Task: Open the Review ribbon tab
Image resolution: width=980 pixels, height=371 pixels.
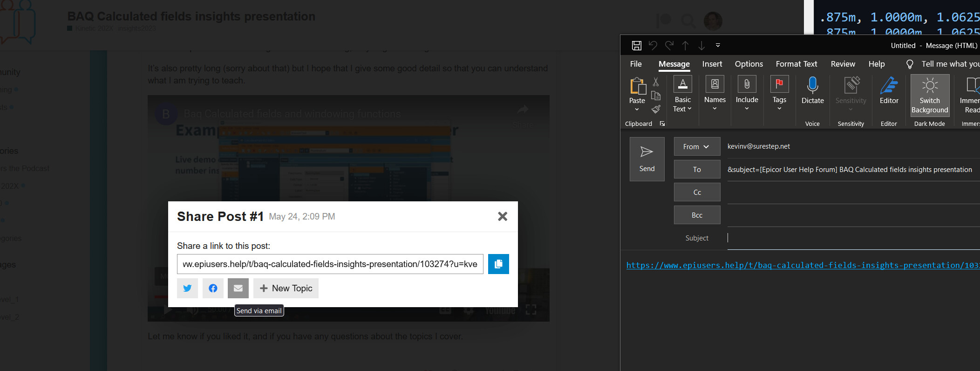Action: click(843, 64)
